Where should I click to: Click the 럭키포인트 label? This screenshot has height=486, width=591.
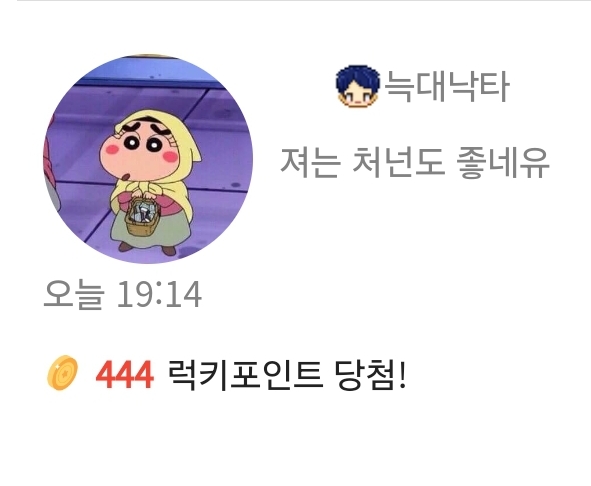tap(245, 374)
